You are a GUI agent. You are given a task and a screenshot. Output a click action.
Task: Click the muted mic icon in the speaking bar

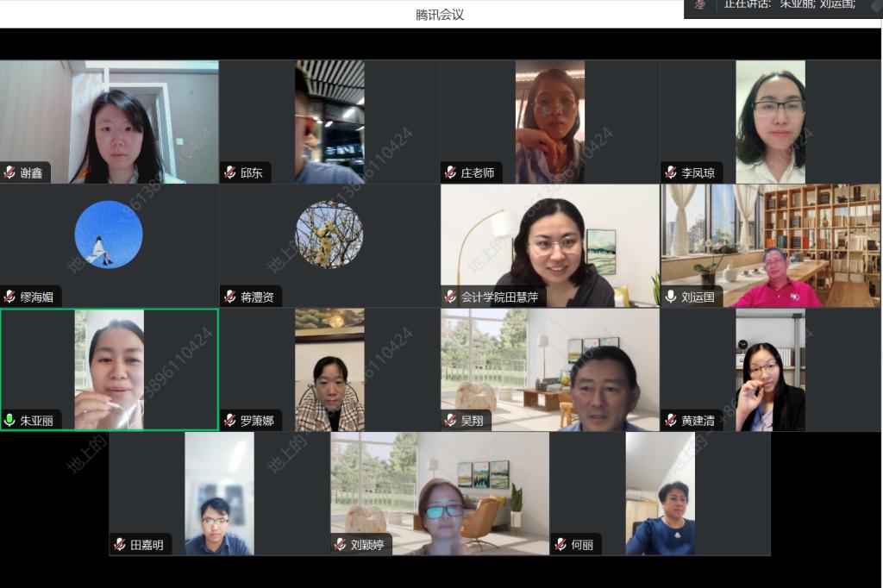point(700,4)
